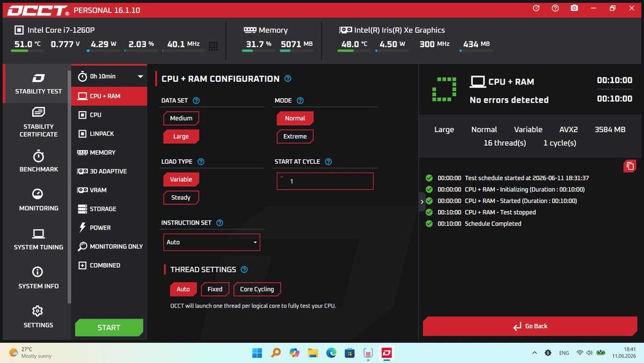
Task: Click the refresh icon in title bar
Action: click(x=536, y=8)
